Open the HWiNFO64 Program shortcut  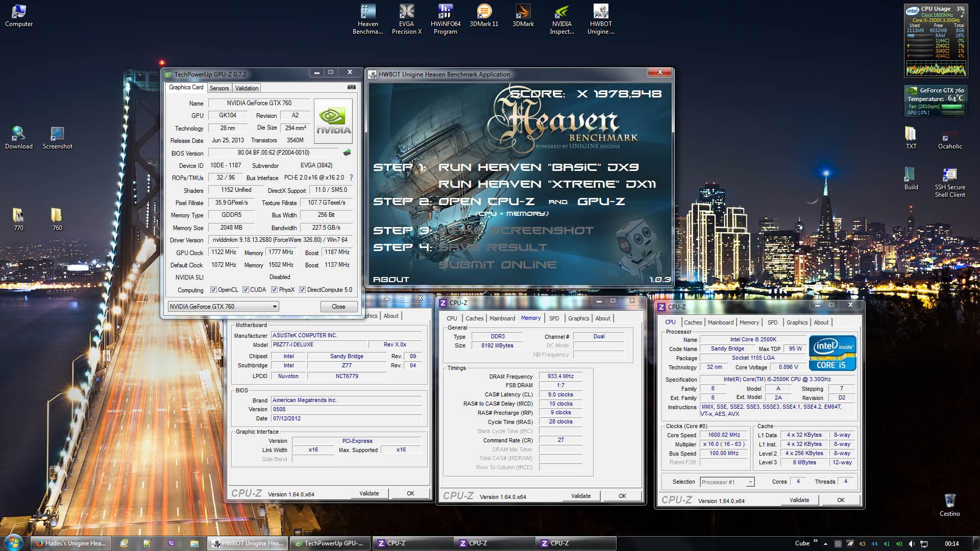pyautogui.click(x=445, y=19)
